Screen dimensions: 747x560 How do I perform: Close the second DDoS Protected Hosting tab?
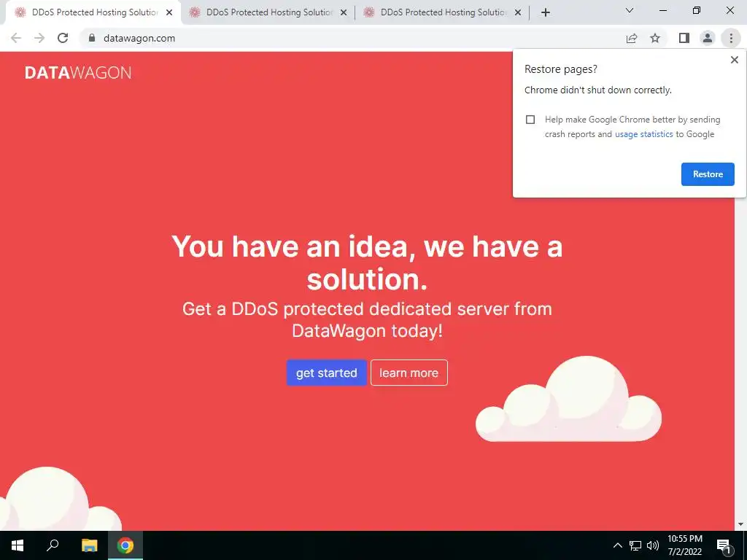tap(344, 12)
